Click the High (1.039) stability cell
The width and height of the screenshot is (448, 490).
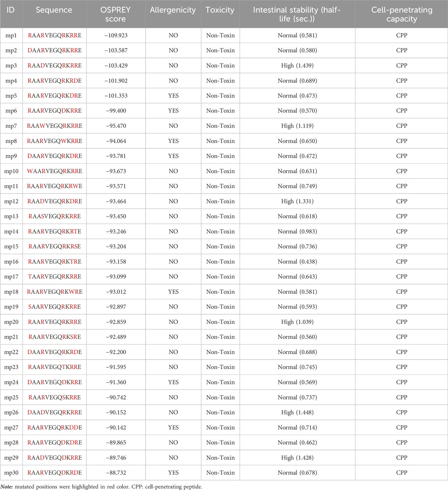pos(297,322)
